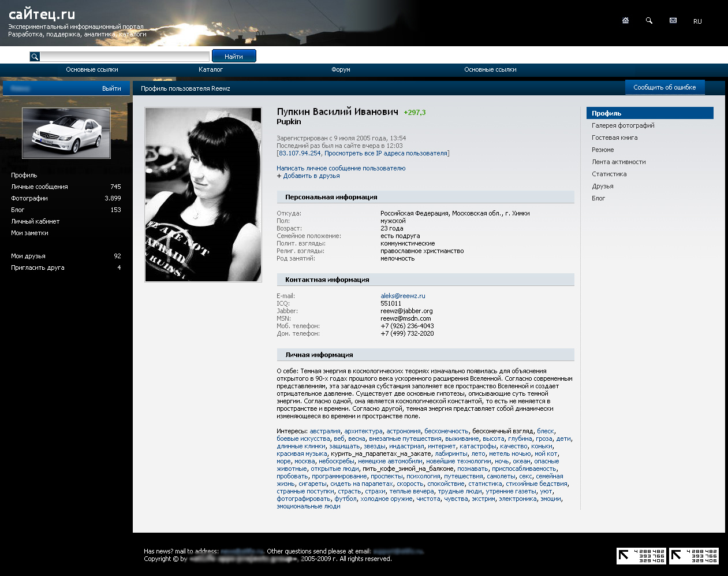Open Статистика in right menu
The width and height of the screenshot is (728, 576).
click(609, 174)
